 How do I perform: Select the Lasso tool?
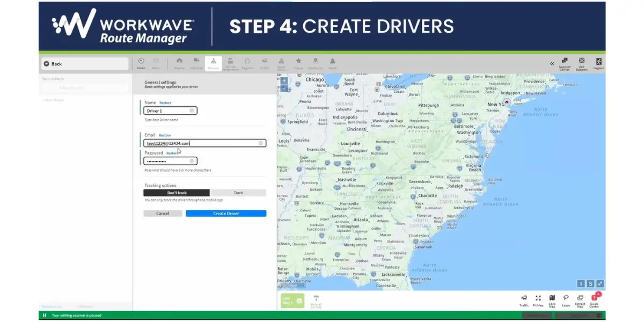[566, 301]
